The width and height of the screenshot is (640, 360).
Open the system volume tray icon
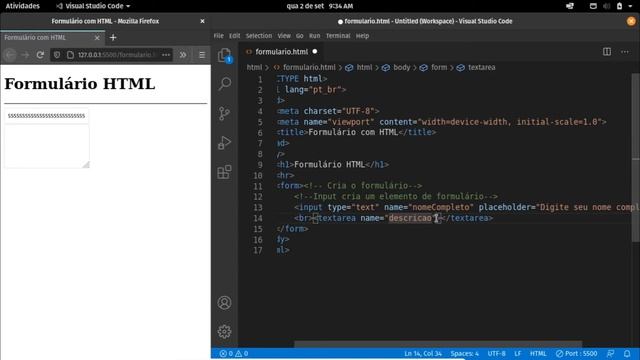607,6
